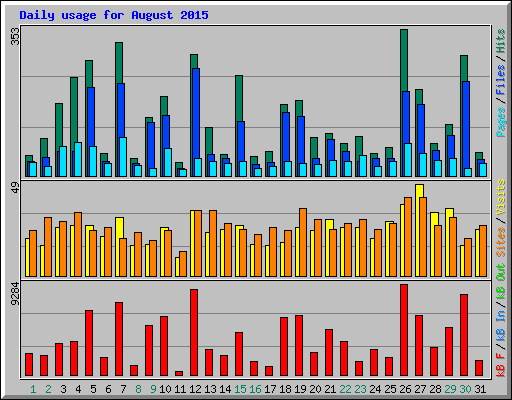Select the red kB bar for day 12
The width and height of the screenshot is (512, 400).
tap(194, 333)
